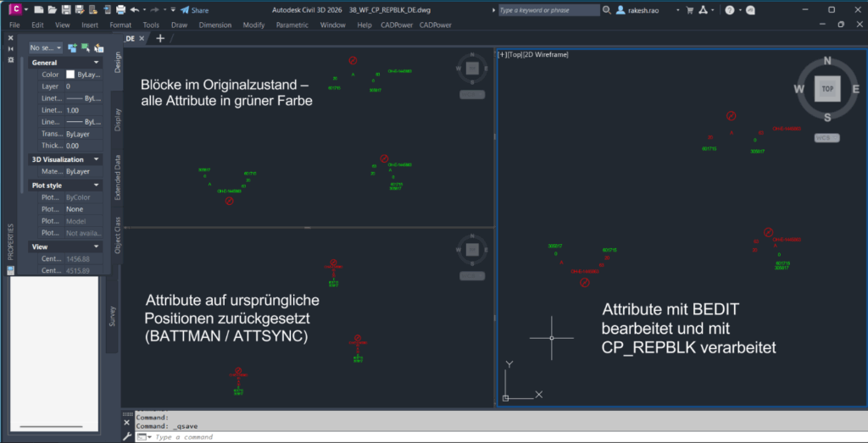
Task: Open the Dimension menu
Action: 214,25
